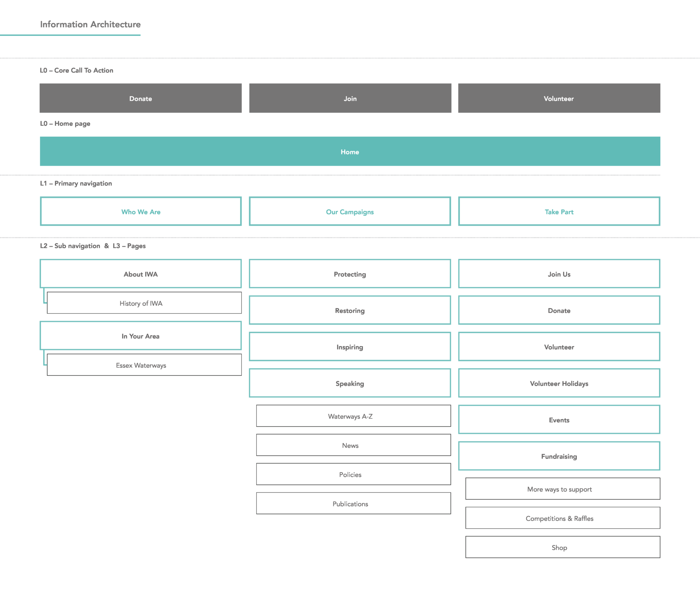Click the Speaking sub navigation box
Screen dimensions: 700x607
tap(350, 383)
